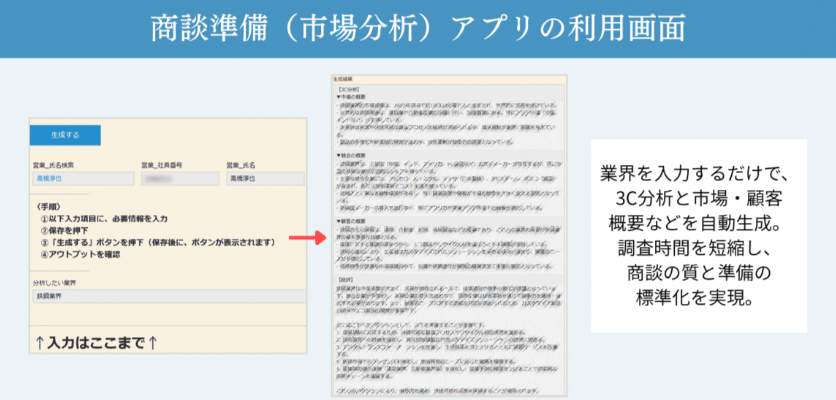Viewport: 836px width, 400px height.
Task: Click the blue 生成する button
Action: [x=65, y=133]
